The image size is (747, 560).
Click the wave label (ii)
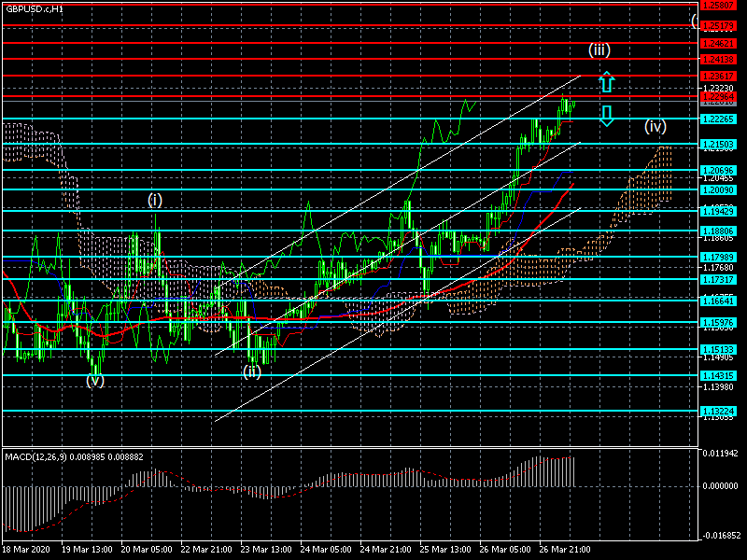[x=252, y=371]
